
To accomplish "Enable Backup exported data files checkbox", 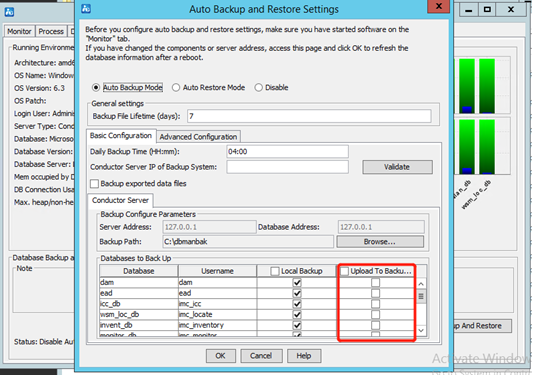I will pos(94,184).
